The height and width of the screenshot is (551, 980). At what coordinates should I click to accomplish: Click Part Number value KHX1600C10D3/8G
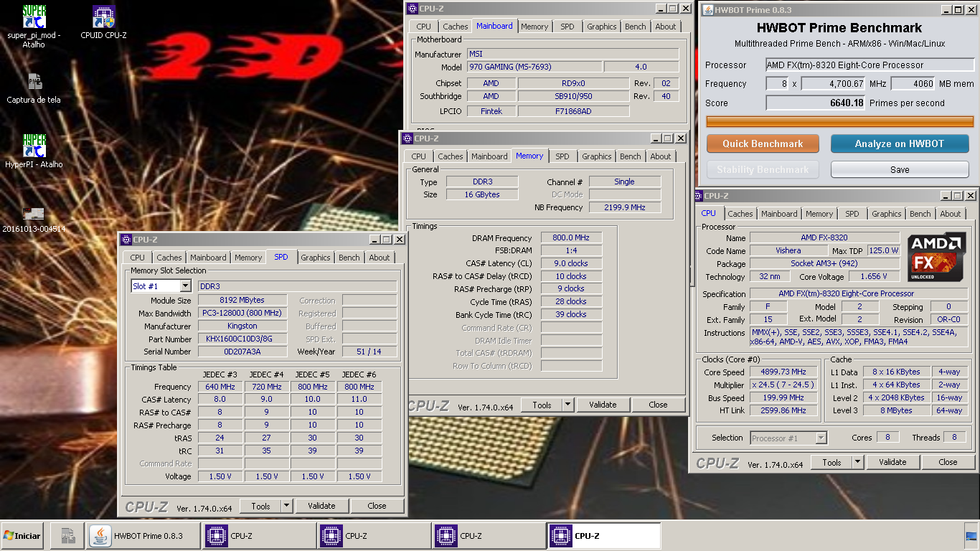coord(242,339)
